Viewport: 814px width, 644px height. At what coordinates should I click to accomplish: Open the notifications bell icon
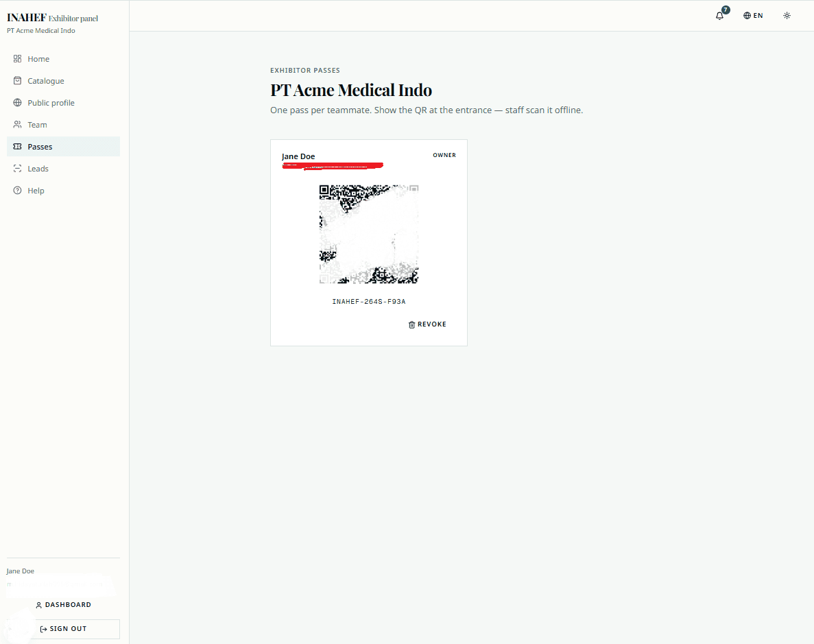tap(719, 16)
